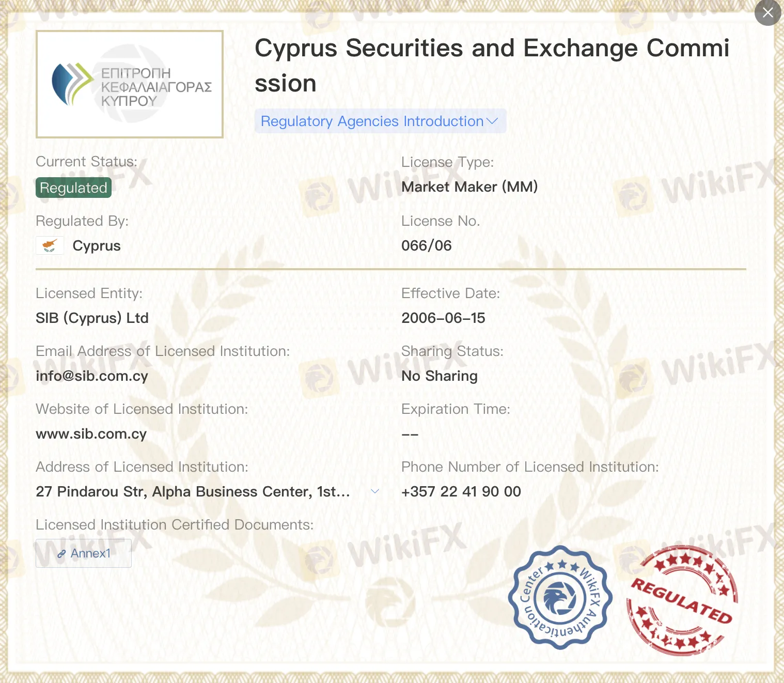This screenshot has height=683, width=784.
Task: Select the phone number +357 22 41 90 00
Action: point(461,491)
